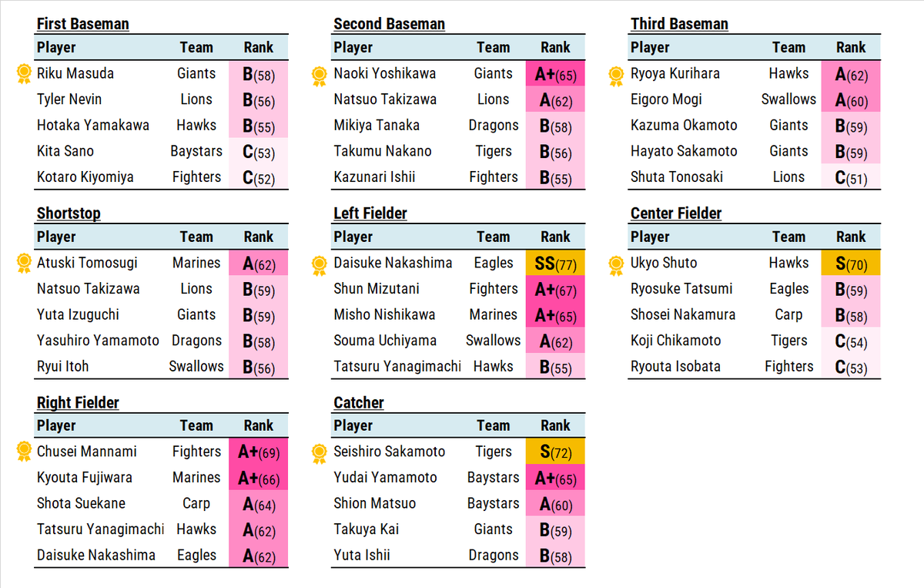Click the Player header in Second Baseman table

353,47
